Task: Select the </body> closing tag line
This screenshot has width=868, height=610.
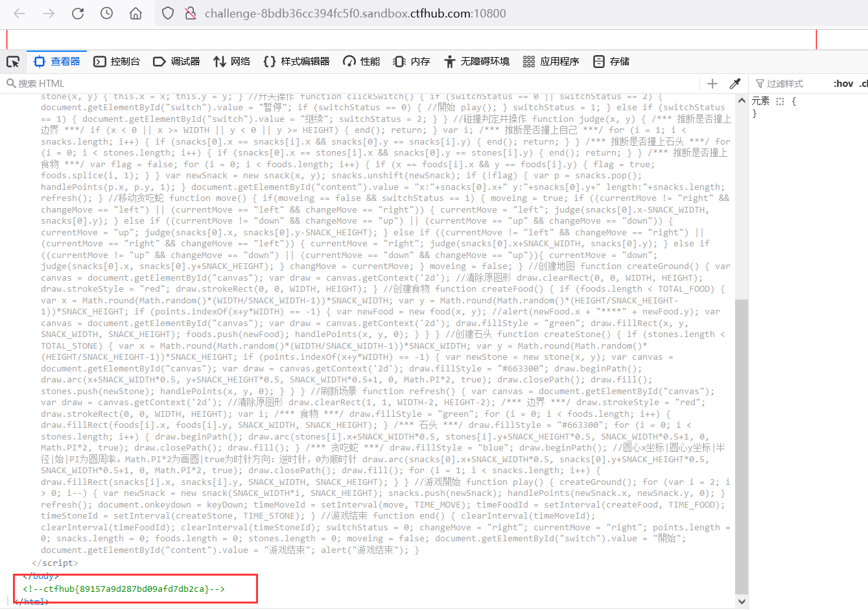Action: 40,576
